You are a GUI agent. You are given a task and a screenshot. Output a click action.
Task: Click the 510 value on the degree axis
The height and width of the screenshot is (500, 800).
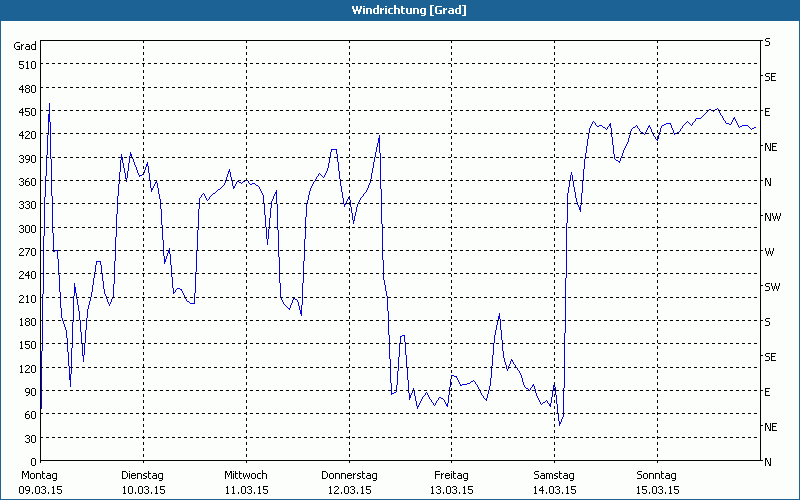28,65
